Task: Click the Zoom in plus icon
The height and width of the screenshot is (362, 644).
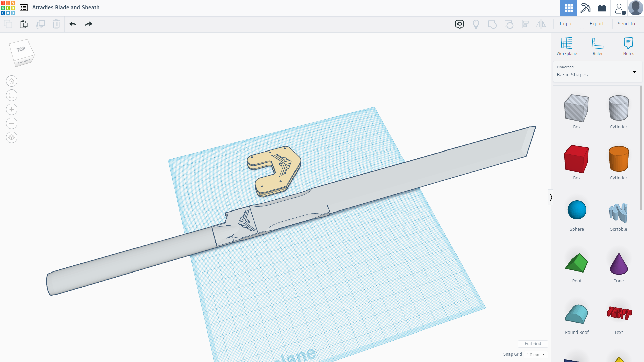Action: click(x=12, y=109)
